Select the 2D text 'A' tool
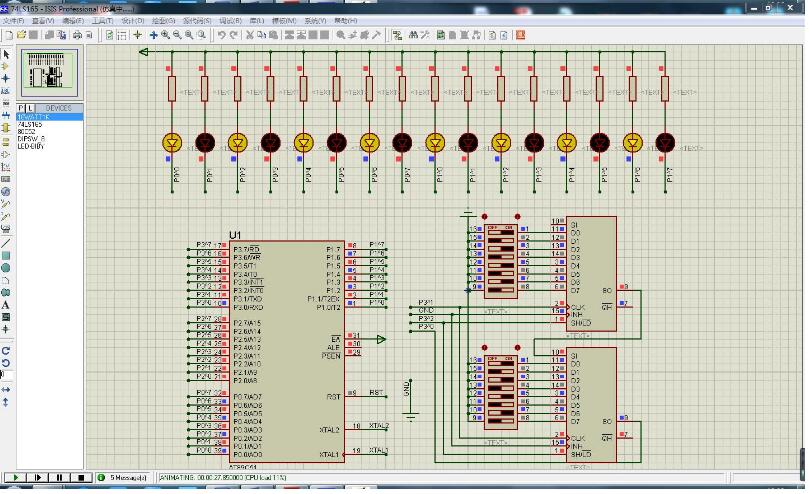 (x=6, y=305)
